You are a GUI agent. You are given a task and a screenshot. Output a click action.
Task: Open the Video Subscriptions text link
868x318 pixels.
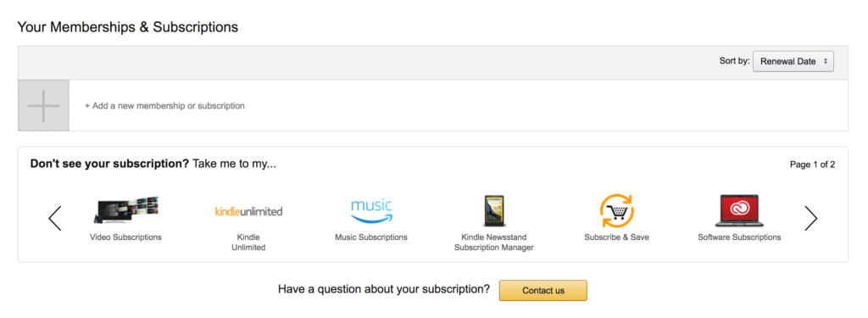click(x=125, y=237)
